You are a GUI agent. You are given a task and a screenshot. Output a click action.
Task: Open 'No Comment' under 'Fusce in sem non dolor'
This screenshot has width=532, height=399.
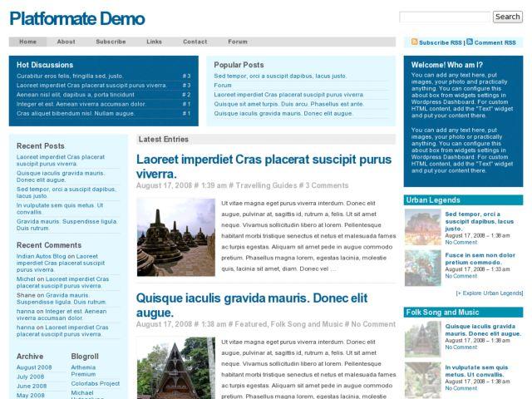pyautogui.click(x=461, y=276)
